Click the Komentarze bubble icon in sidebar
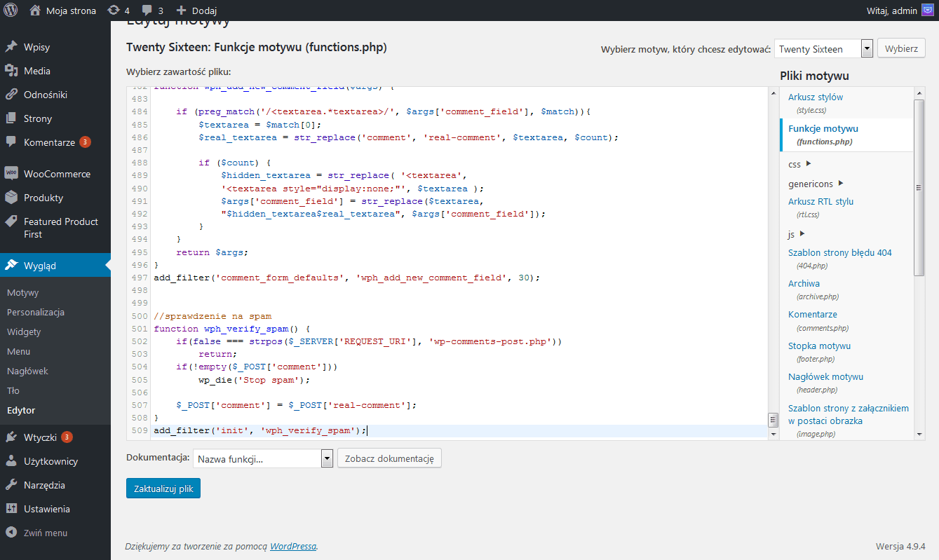The height and width of the screenshot is (560, 939). 11,142
